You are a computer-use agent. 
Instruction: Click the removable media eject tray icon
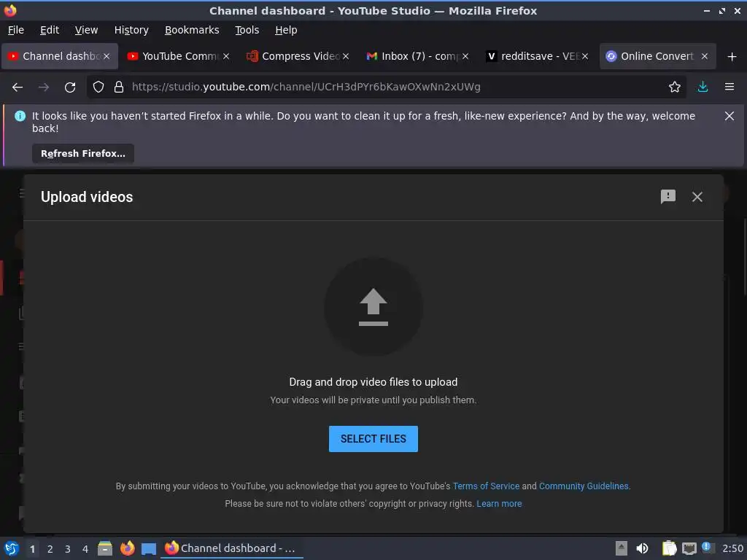pyautogui.click(x=621, y=548)
